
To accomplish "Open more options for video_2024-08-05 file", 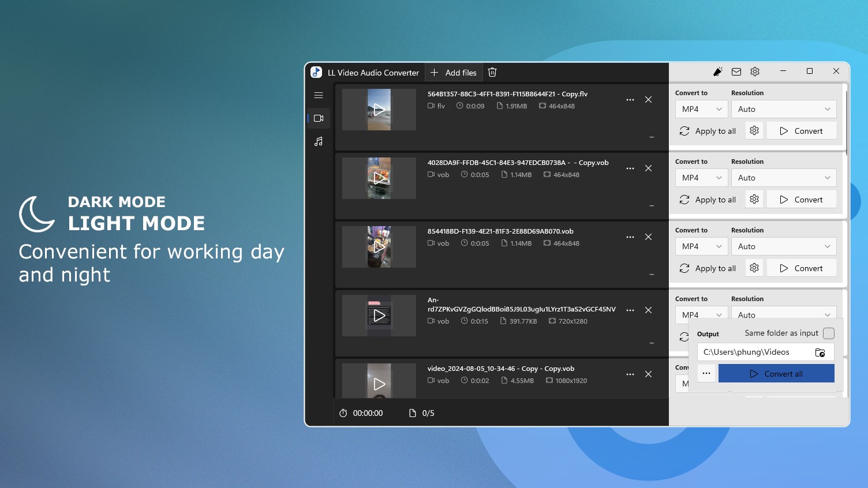I will [x=630, y=374].
